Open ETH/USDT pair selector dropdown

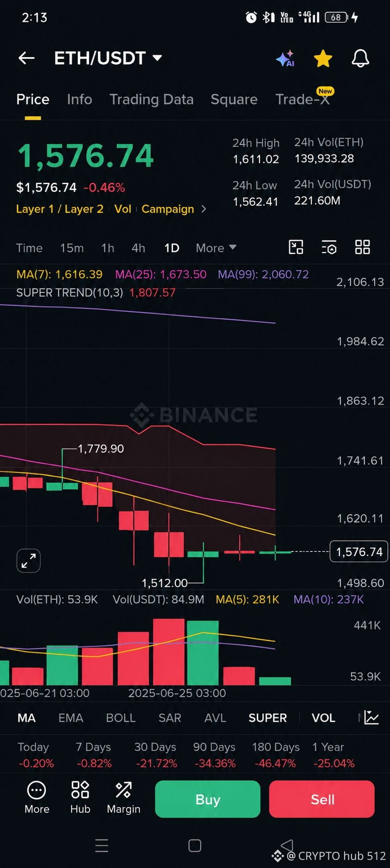coord(108,58)
